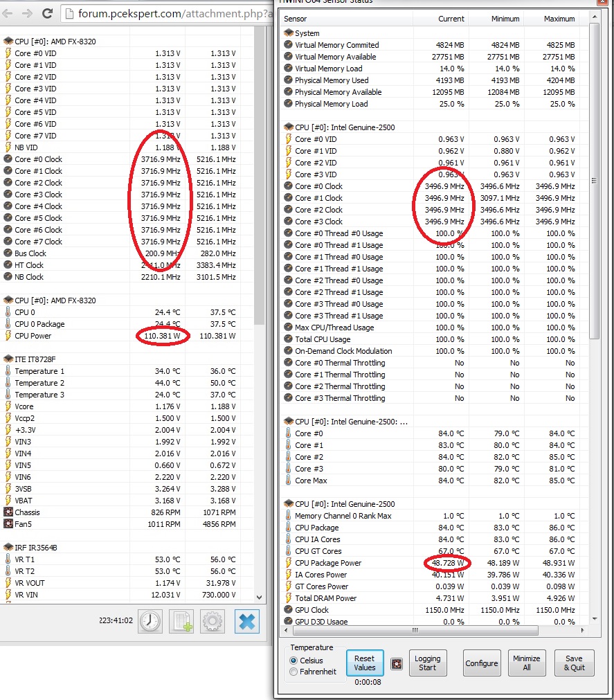Click the chip icon beside ITE IT8728F
This screenshot has height=700, width=614.
(8, 359)
